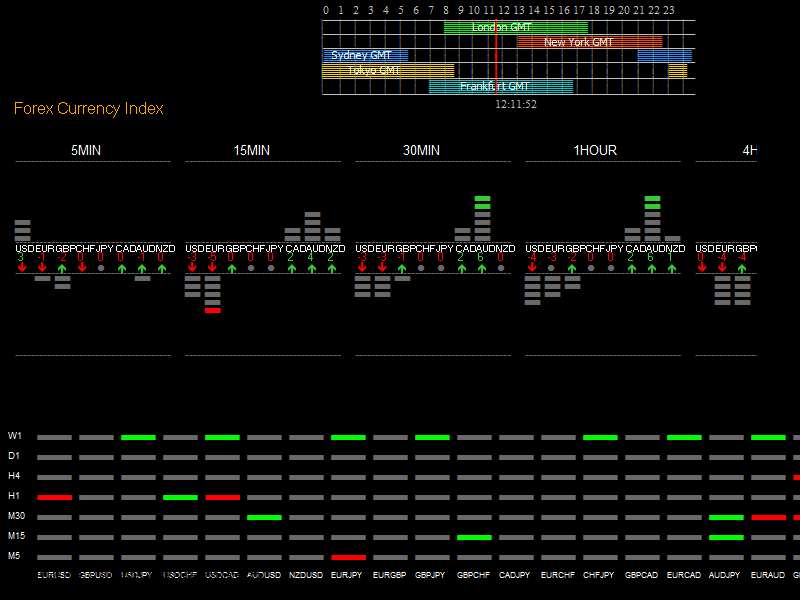The height and width of the screenshot is (600, 800).
Task: Open the 1HOUR timeframe header
Action: click(x=595, y=151)
